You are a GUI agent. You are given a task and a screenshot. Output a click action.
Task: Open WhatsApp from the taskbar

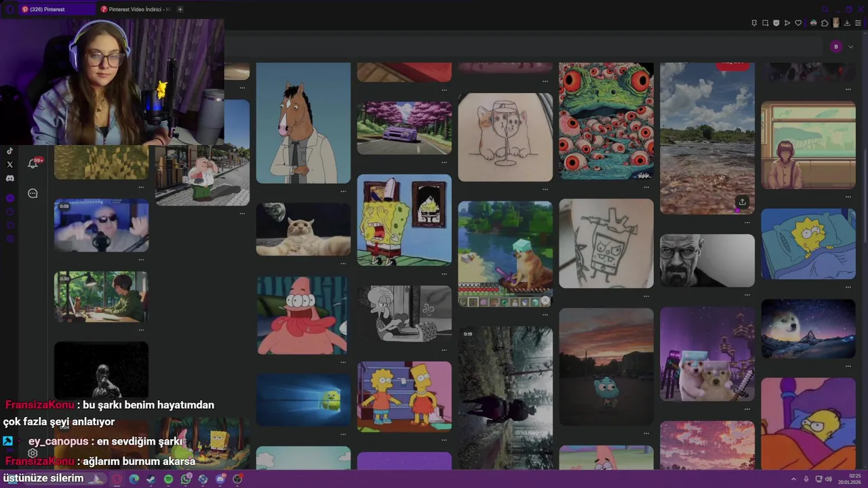[x=186, y=479]
